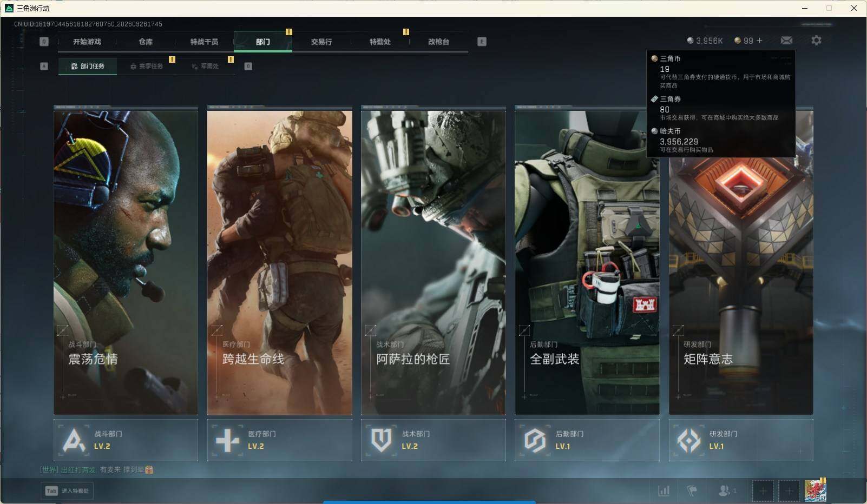
Task: Switch to the 开始游戏 tab
Action: click(87, 42)
